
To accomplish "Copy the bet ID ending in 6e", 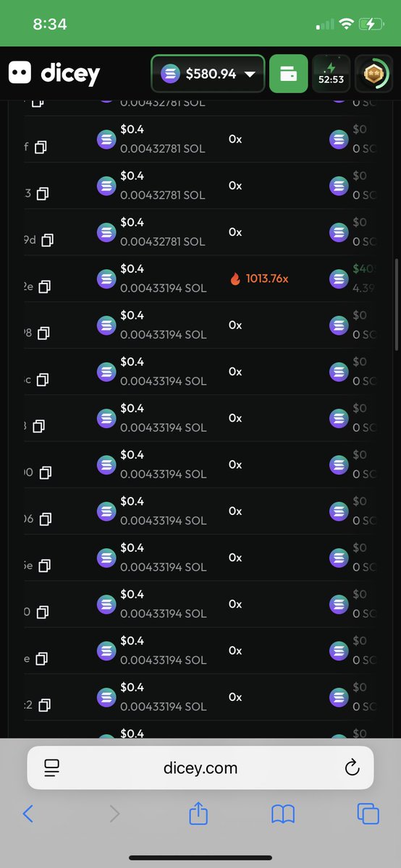I will 44,566.
